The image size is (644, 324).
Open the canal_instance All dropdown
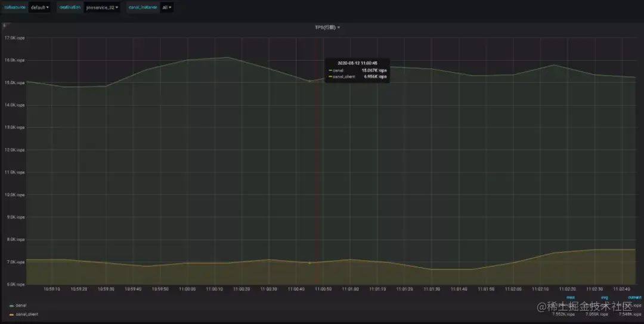click(166, 7)
